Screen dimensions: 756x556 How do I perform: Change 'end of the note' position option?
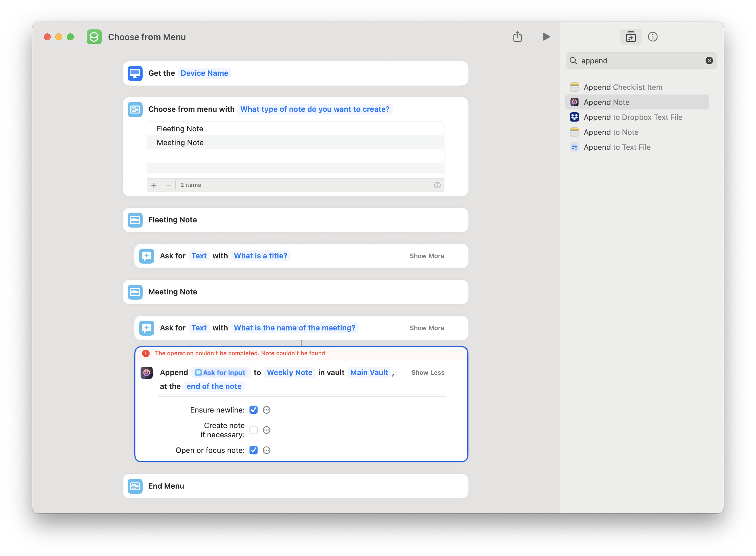coord(214,386)
